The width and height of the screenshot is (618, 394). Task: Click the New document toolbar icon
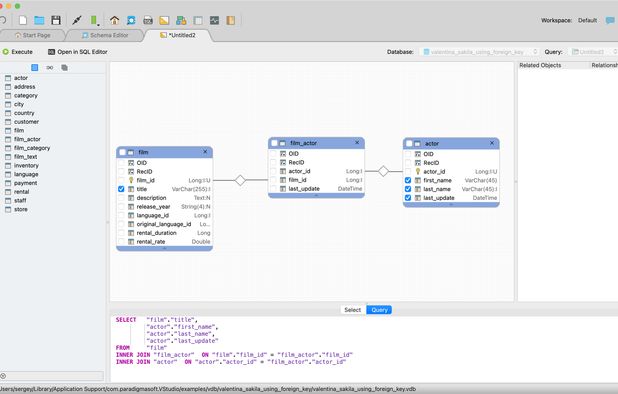coord(23,20)
